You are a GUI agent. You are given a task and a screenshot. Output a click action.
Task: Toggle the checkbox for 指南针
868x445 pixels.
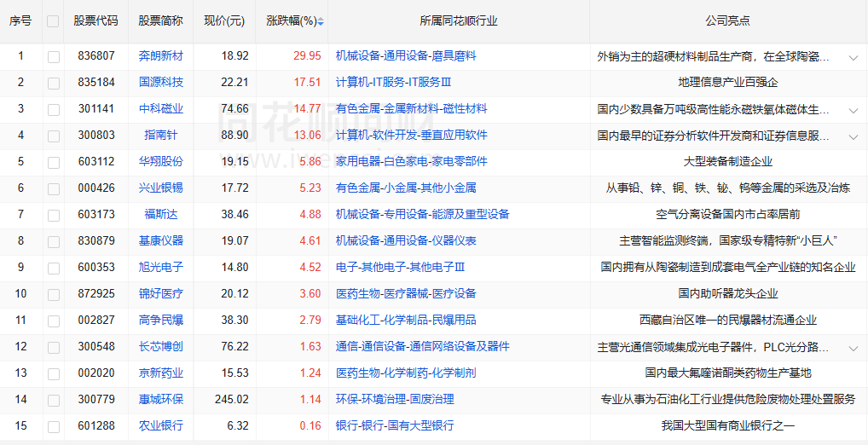pyautogui.click(x=54, y=136)
